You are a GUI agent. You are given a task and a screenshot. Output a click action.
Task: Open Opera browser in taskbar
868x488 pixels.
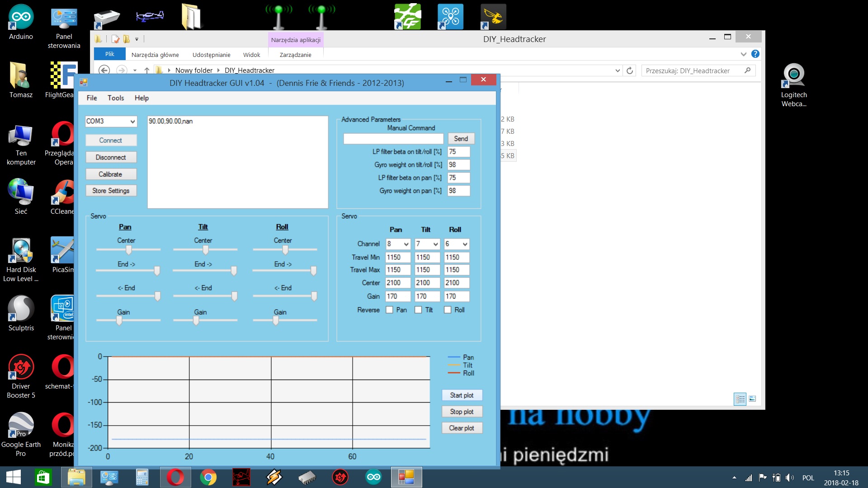click(175, 478)
